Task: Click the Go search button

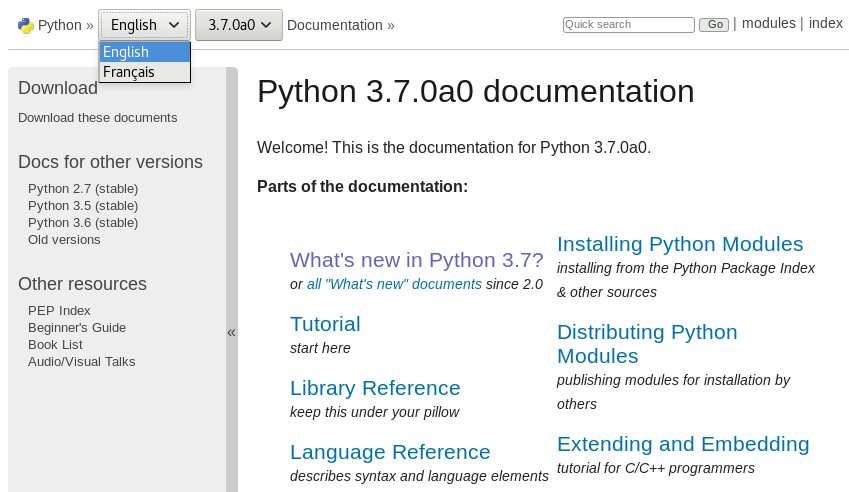Action: coord(714,24)
